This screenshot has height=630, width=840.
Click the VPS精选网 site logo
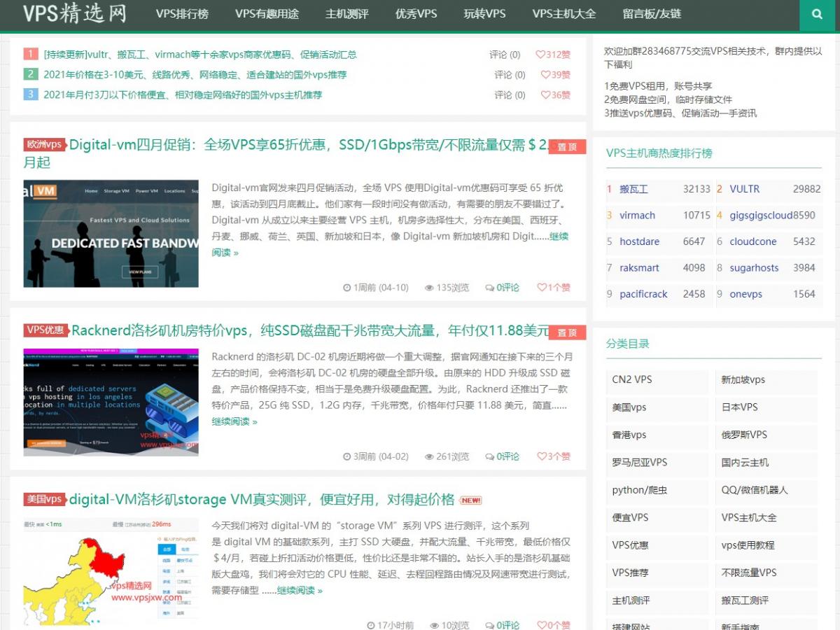(75, 13)
